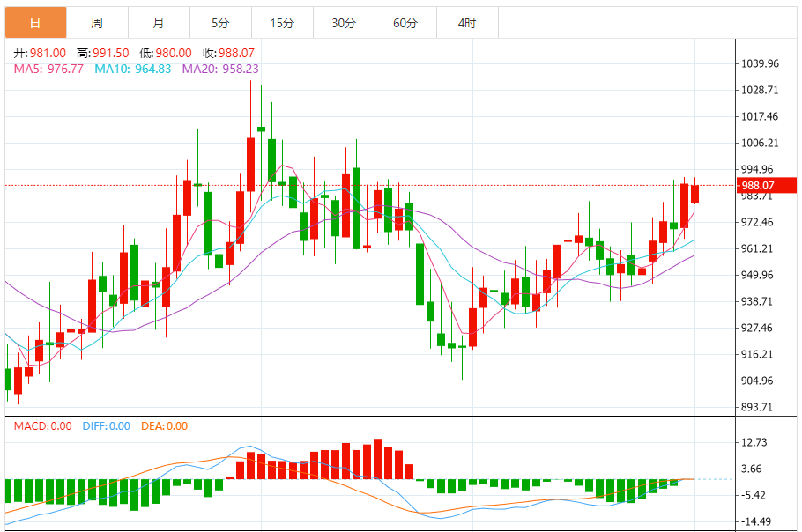Click the 961.21 price axis label
Screen dimensions: 802x532
click(x=758, y=249)
